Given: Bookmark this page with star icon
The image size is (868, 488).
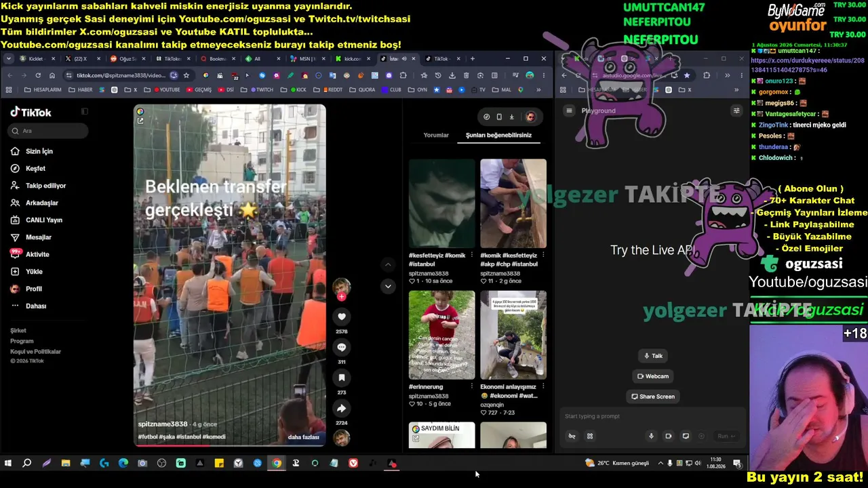Looking at the screenshot, I should pos(186,75).
